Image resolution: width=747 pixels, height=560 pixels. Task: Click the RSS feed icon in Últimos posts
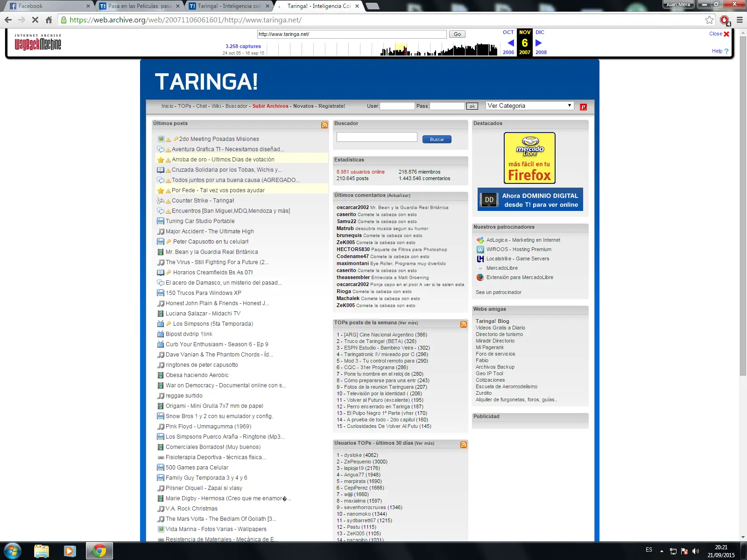tap(324, 125)
